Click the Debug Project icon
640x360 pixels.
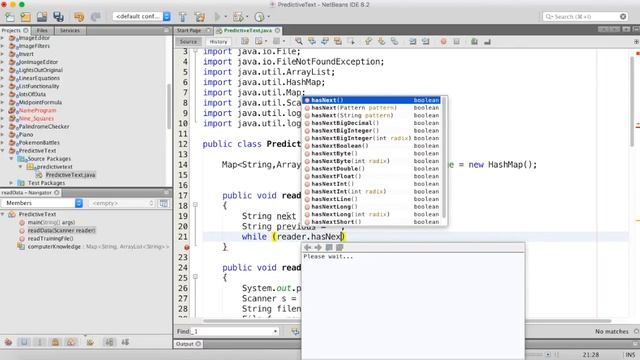point(238,17)
